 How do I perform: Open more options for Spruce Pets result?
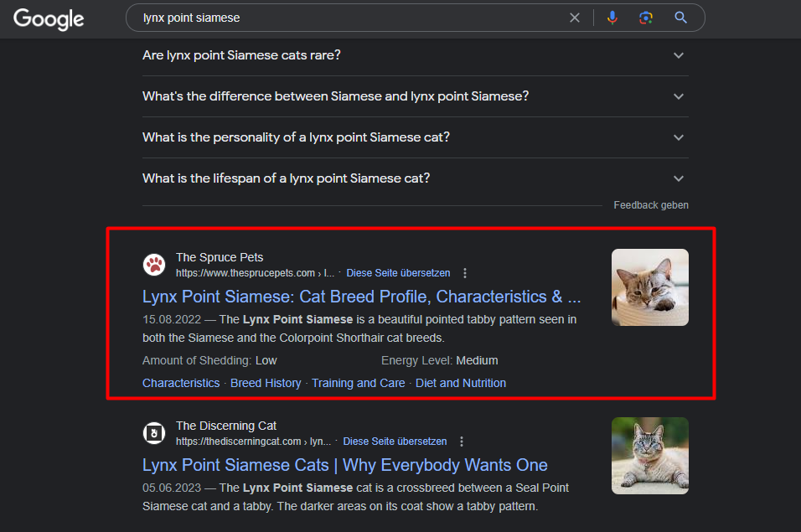click(x=465, y=273)
